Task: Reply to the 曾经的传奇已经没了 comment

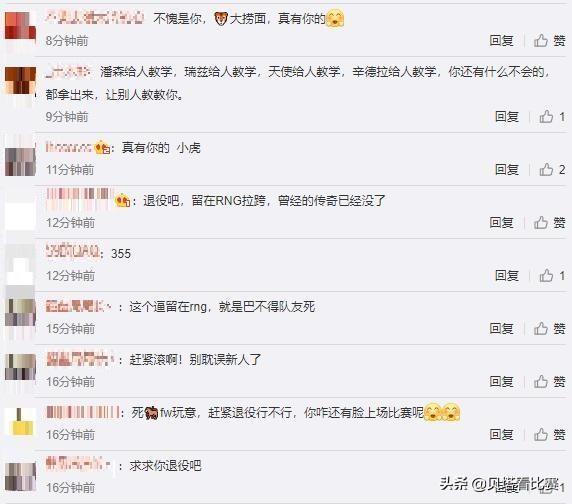Action: pos(502,222)
